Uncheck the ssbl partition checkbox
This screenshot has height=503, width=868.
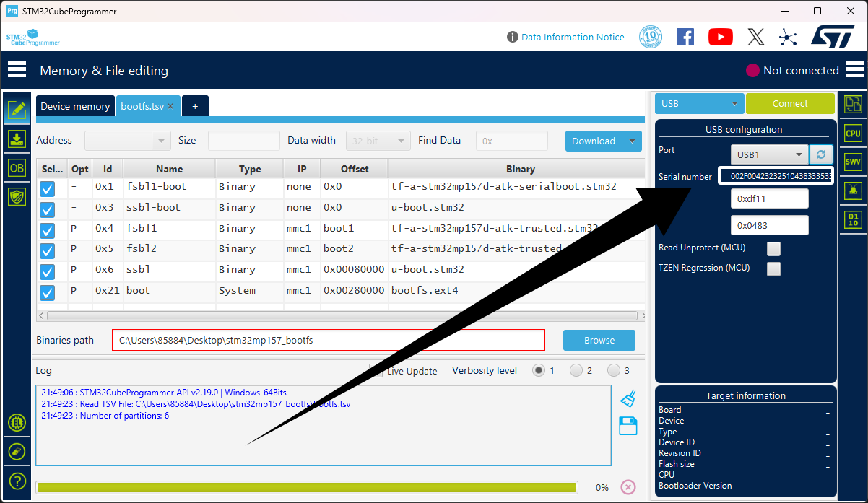[47, 272]
